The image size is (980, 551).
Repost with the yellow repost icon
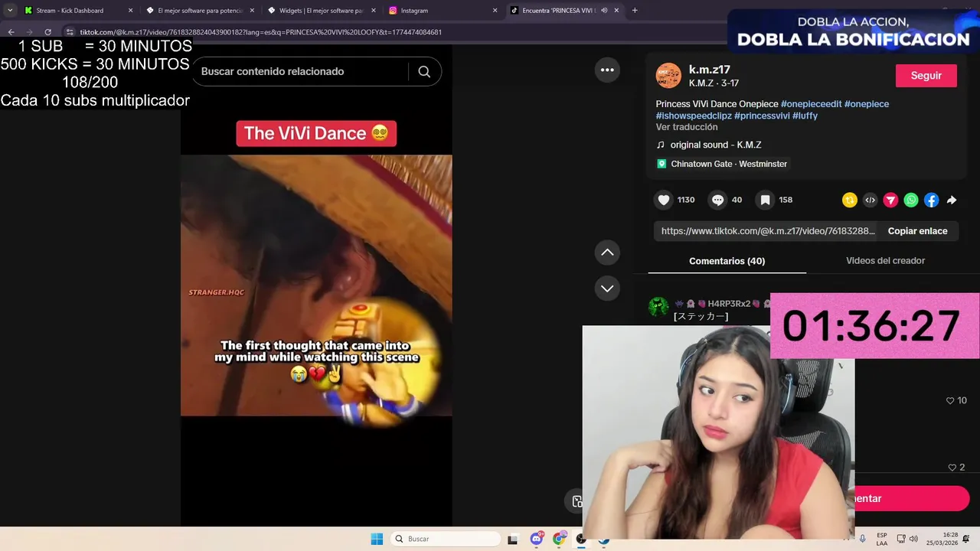(x=850, y=200)
